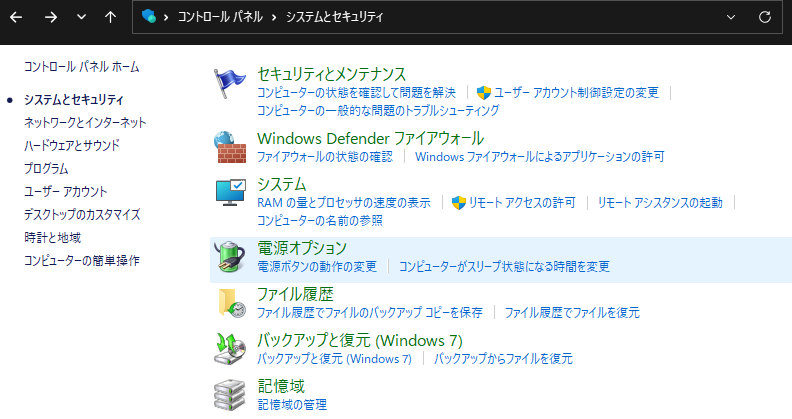Open 電源ボタンの動作の変更 link

click(x=317, y=267)
